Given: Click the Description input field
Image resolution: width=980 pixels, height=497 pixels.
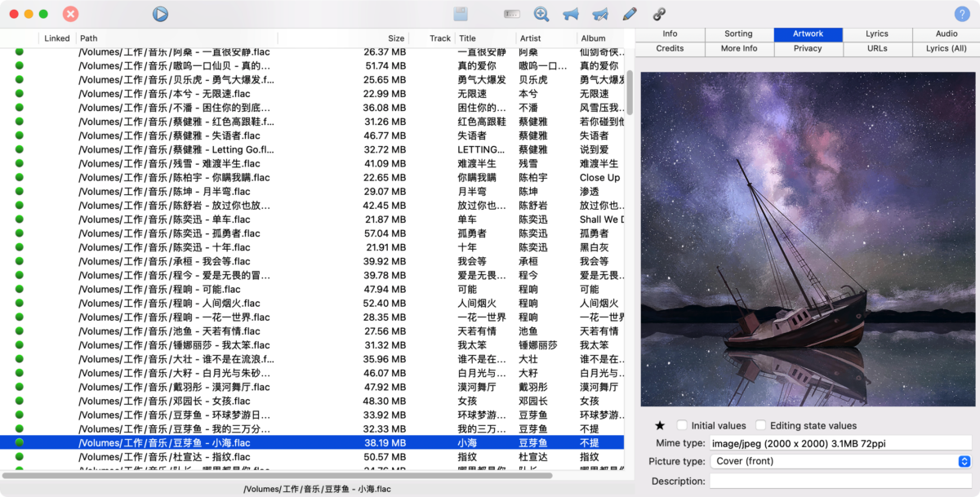Looking at the screenshot, I should (x=840, y=481).
